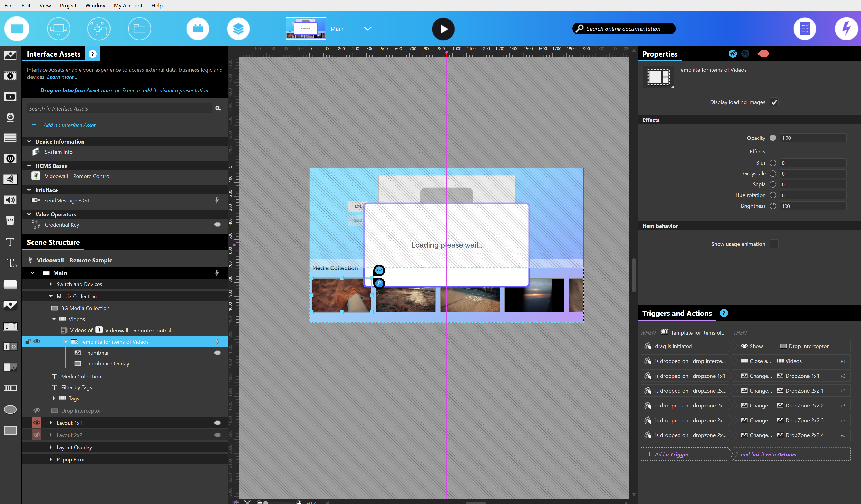Open the File menu
Image resolution: width=861 pixels, height=504 pixels.
click(8, 5)
